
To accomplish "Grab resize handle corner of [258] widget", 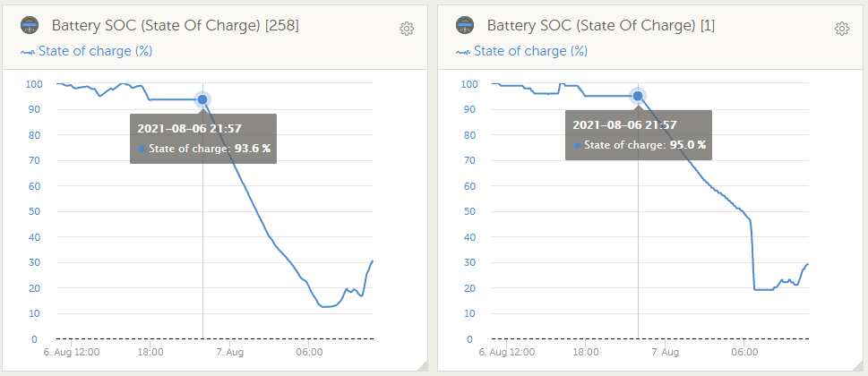I will tap(423, 365).
